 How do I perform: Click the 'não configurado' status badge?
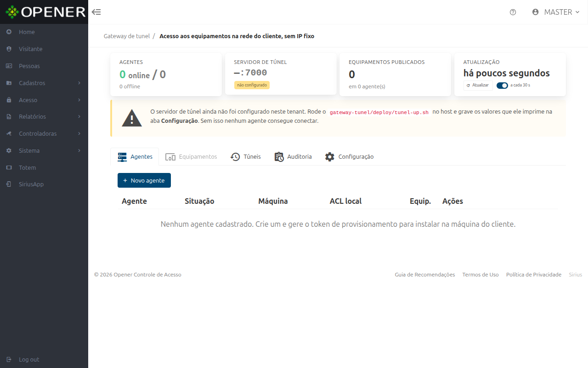click(252, 85)
